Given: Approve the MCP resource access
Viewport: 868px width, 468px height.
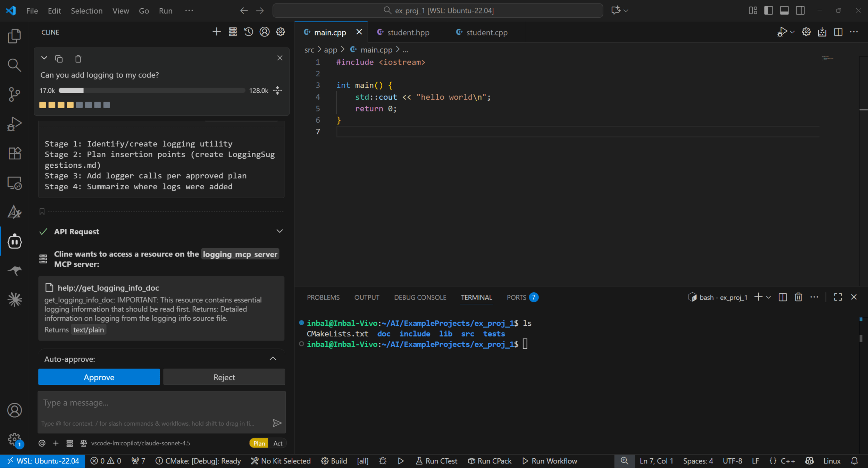Looking at the screenshot, I should [x=99, y=377].
